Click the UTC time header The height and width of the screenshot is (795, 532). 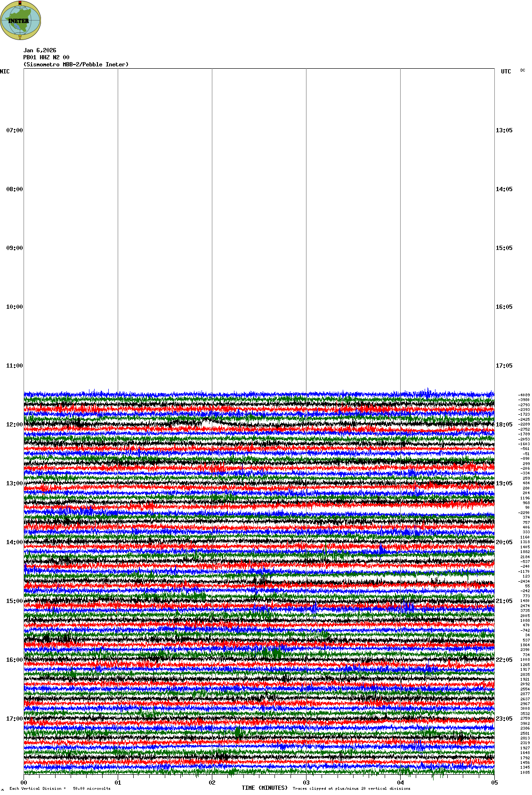(x=506, y=72)
